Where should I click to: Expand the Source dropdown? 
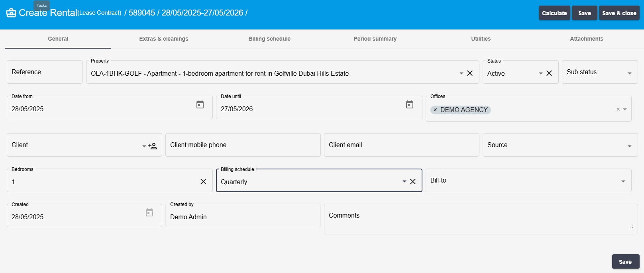[630, 146]
